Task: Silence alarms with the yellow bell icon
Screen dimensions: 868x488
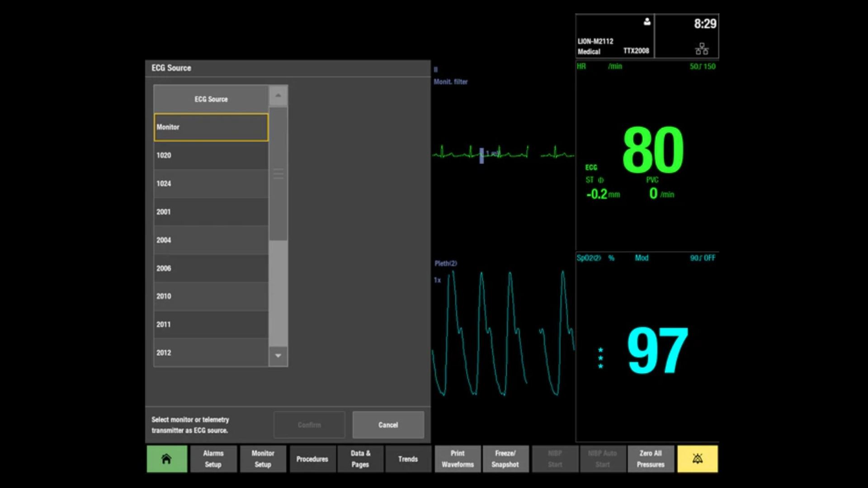Action: (697, 459)
